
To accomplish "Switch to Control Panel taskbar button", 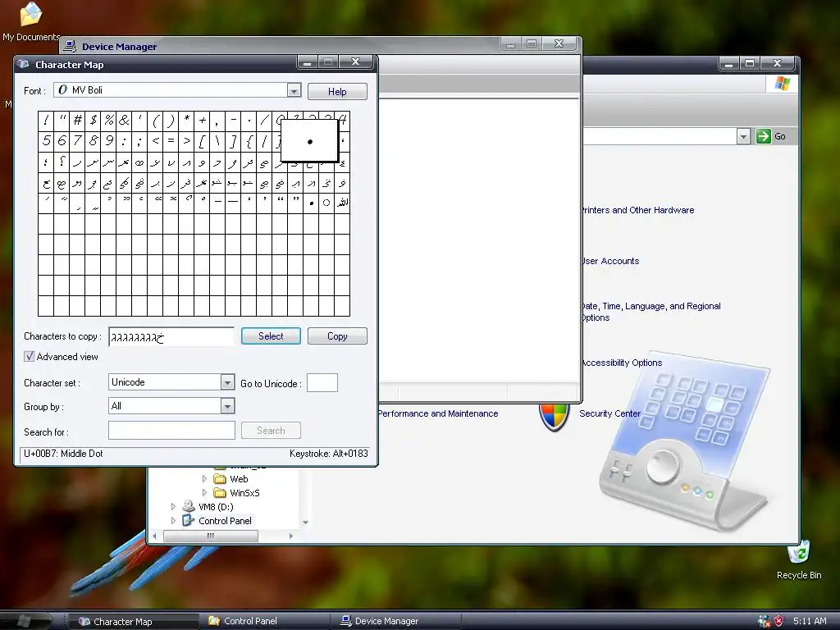I will pyautogui.click(x=263, y=621).
